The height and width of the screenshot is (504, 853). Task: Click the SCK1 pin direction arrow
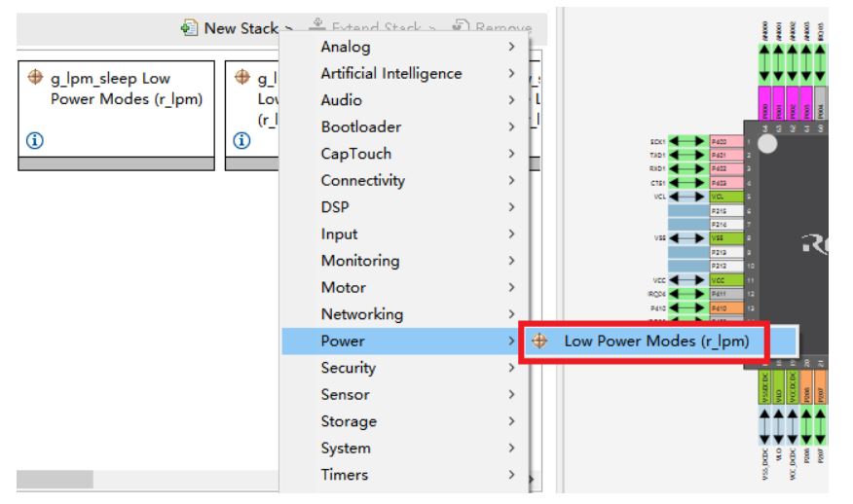(686, 141)
